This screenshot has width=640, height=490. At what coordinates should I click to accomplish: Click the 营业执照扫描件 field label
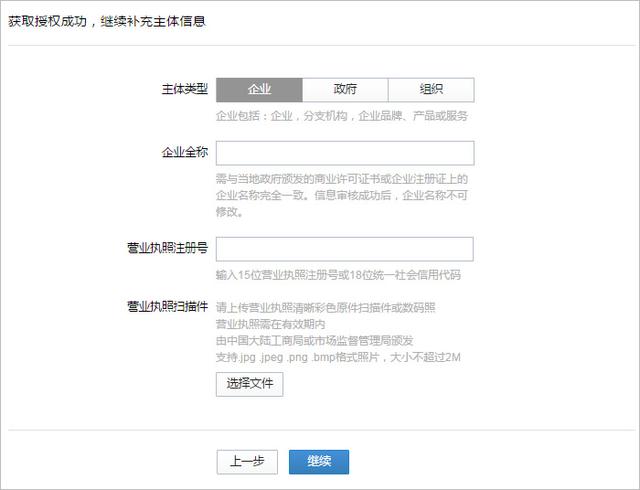click(x=167, y=305)
